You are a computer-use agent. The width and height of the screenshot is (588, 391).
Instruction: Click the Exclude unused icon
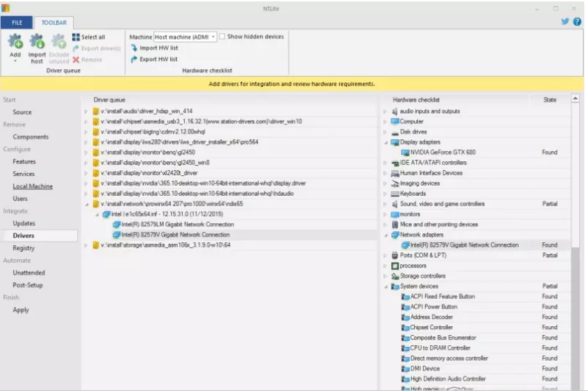59,41
